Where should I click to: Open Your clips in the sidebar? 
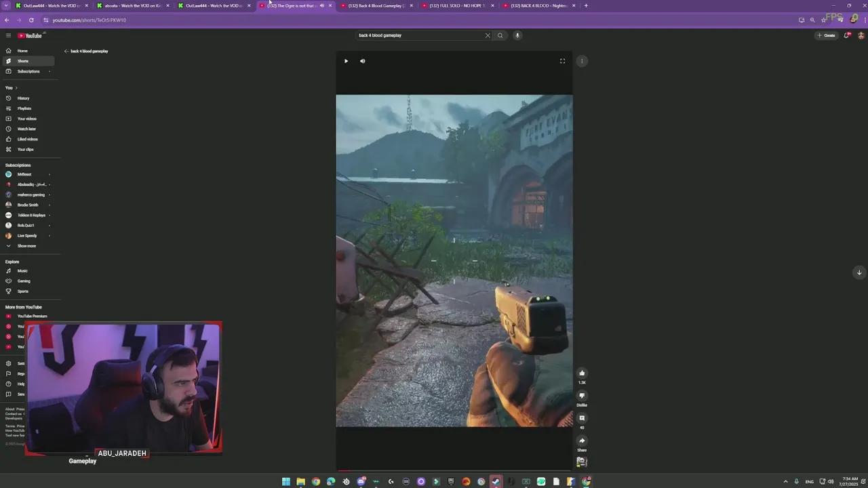(x=27, y=149)
